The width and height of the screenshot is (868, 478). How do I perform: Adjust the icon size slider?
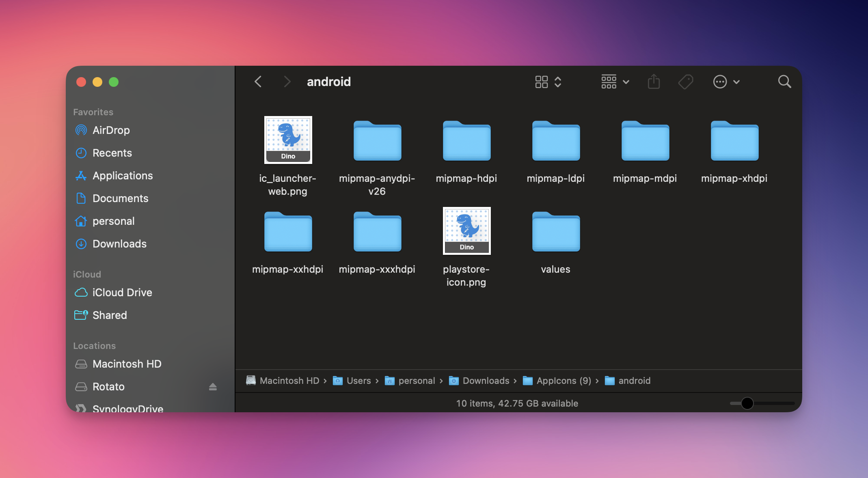[x=747, y=403]
